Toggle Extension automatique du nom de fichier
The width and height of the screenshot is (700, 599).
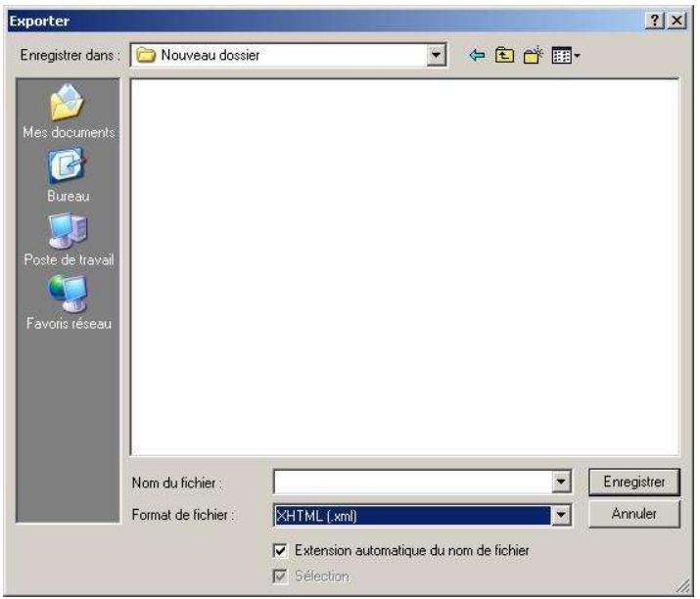pos(280,550)
